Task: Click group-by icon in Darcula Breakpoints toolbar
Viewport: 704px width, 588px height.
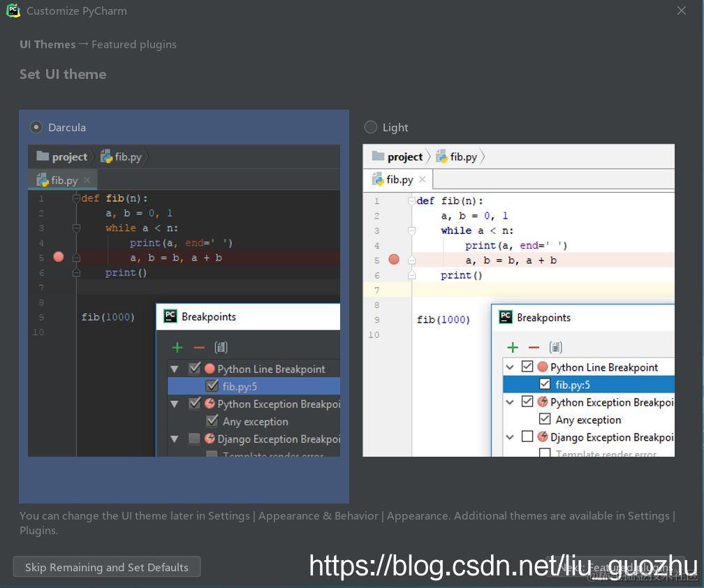Action: tap(221, 347)
